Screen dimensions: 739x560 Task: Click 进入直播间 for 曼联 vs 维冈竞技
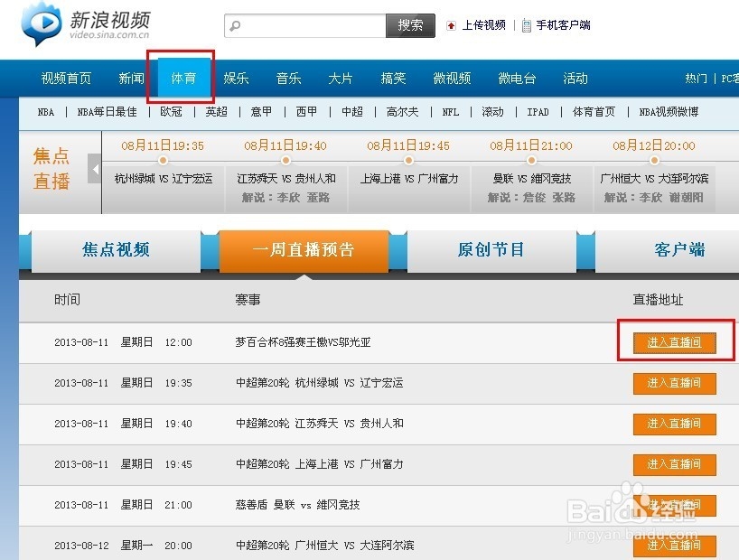674,505
